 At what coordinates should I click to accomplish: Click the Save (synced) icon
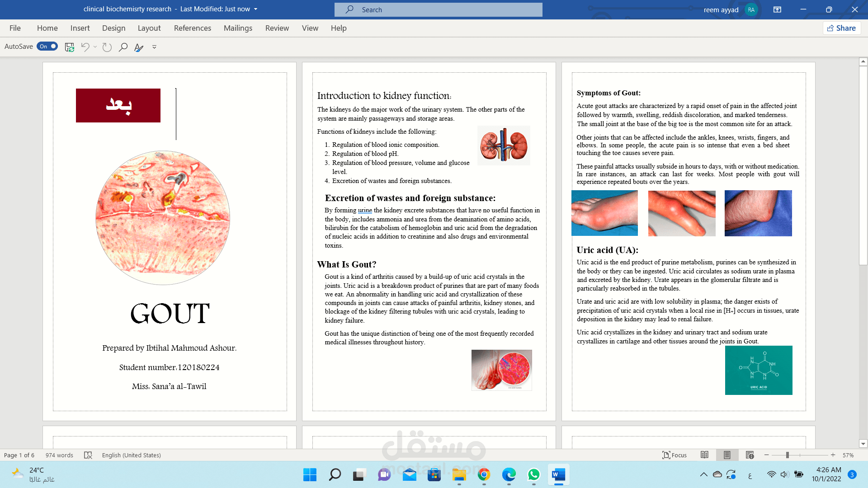click(69, 47)
